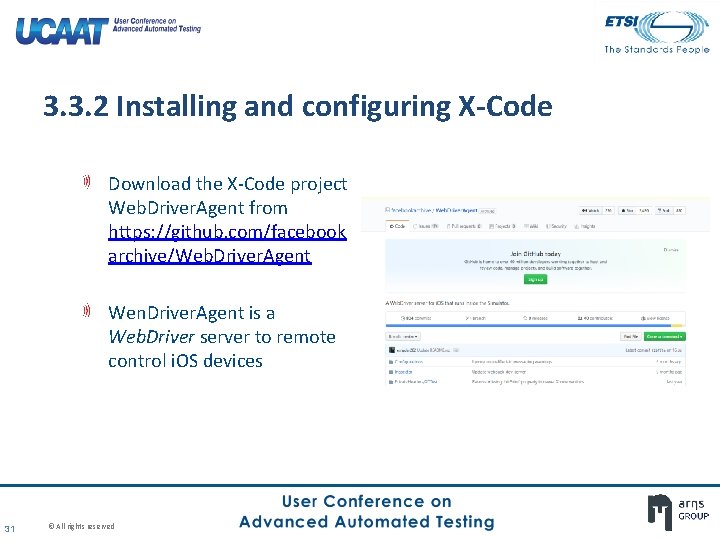Click the 'Join GitHub today' heading
Viewport: 720px width, 540px height.
pos(535,253)
